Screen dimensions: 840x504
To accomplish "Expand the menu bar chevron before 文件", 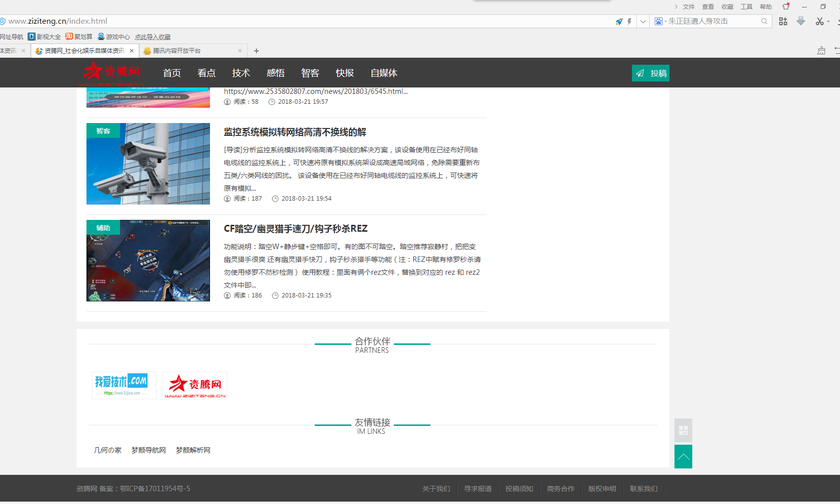I will [x=676, y=7].
